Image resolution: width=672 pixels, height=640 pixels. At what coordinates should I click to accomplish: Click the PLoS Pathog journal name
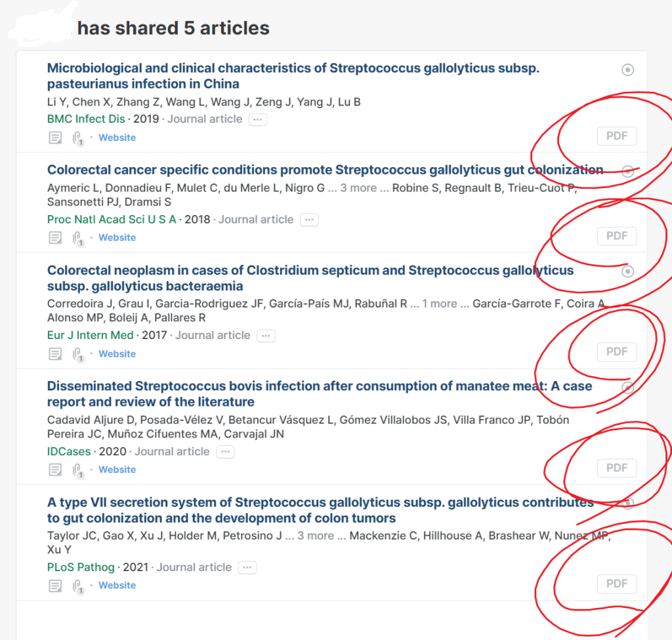coord(81,567)
